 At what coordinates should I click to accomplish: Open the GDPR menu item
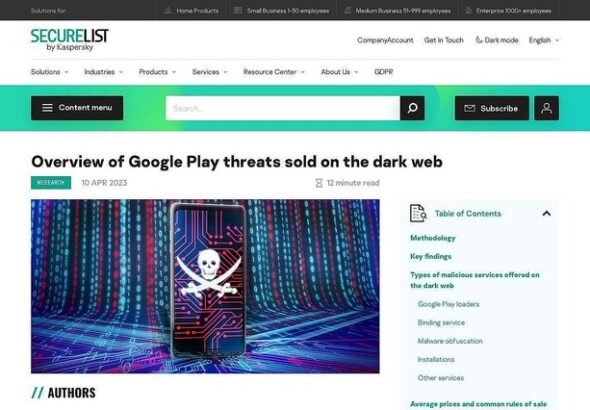[383, 72]
